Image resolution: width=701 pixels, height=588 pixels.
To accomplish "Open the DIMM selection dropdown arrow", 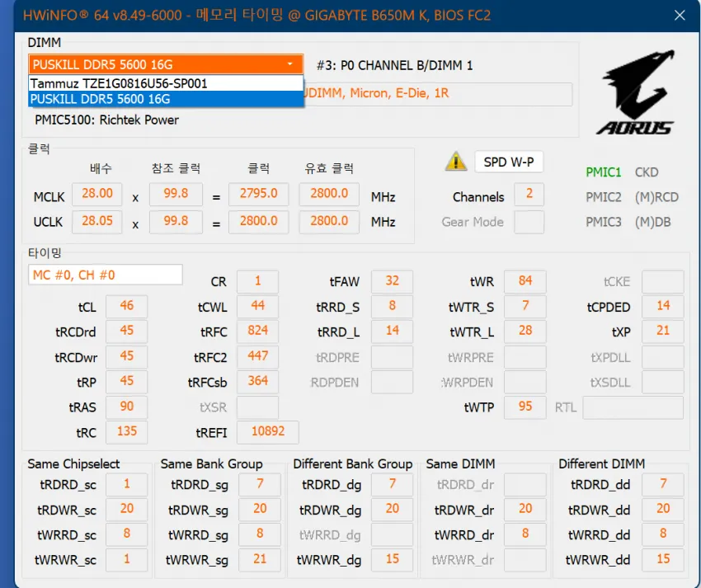I will pyautogui.click(x=289, y=64).
